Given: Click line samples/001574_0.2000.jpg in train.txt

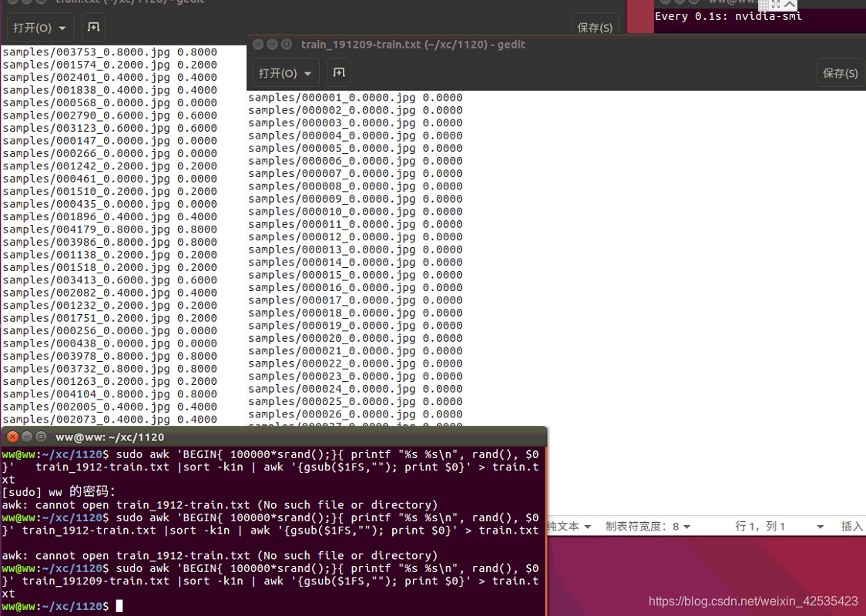Looking at the screenshot, I should [110, 65].
